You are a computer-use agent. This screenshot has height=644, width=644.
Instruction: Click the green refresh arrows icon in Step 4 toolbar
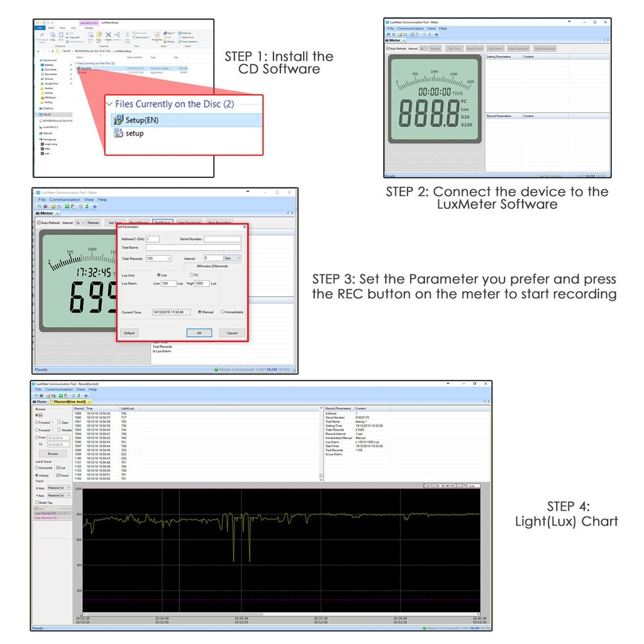[x=79, y=396]
